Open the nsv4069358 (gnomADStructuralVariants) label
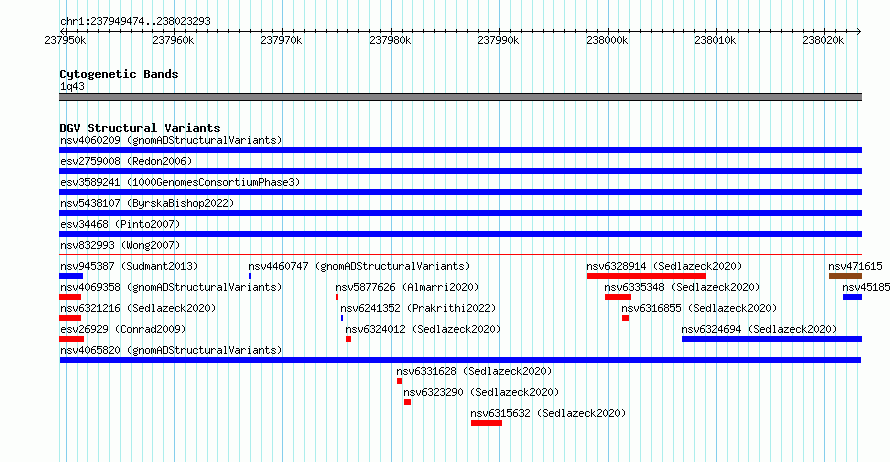890x462 pixels. [171, 287]
